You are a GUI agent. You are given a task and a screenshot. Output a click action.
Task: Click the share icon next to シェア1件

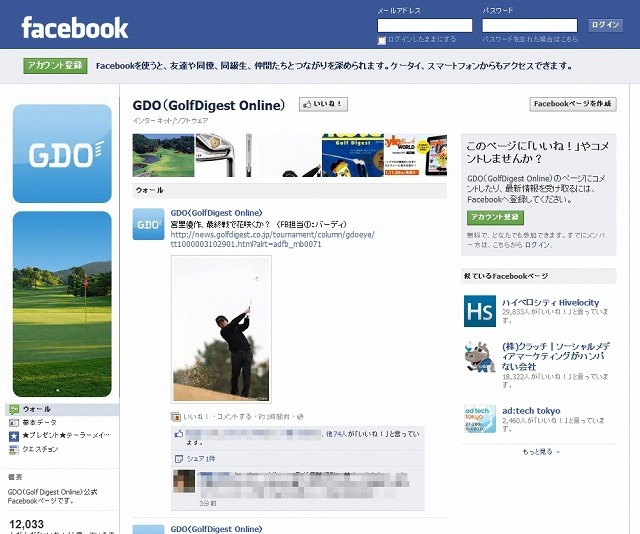click(178, 459)
